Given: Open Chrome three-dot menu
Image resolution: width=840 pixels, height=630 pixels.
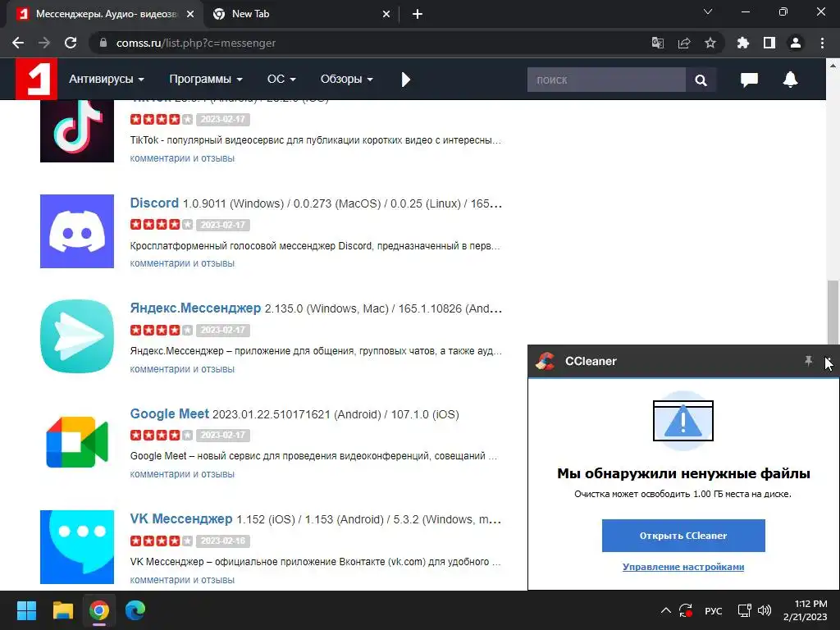Looking at the screenshot, I should 822,43.
